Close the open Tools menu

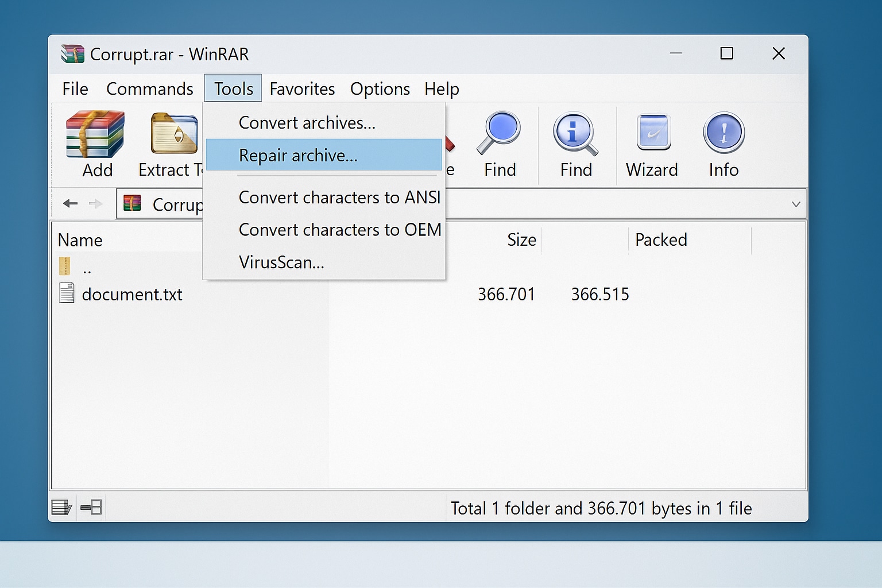click(233, 88)
